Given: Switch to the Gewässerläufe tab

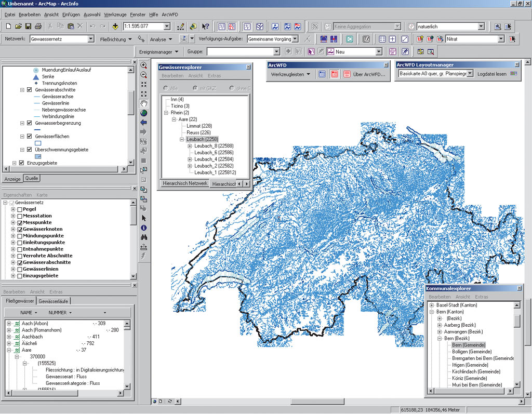Looking at the screenshot, I should (x=54, y=301).
